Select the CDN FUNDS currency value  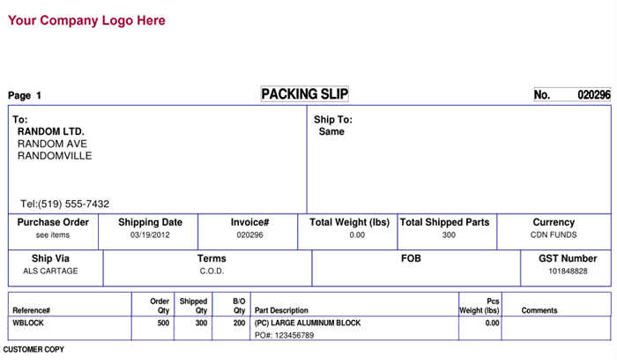click(x=554, y=235)
